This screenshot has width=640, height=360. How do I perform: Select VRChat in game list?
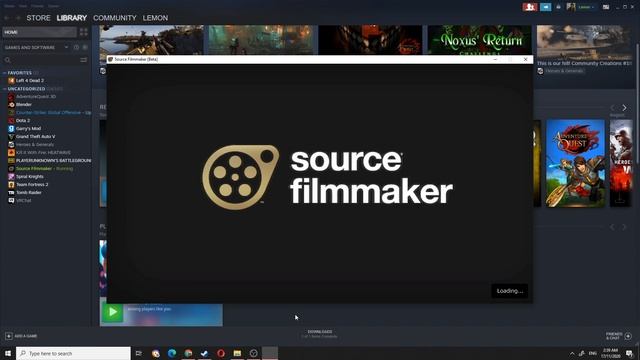[x=23, y=200]
